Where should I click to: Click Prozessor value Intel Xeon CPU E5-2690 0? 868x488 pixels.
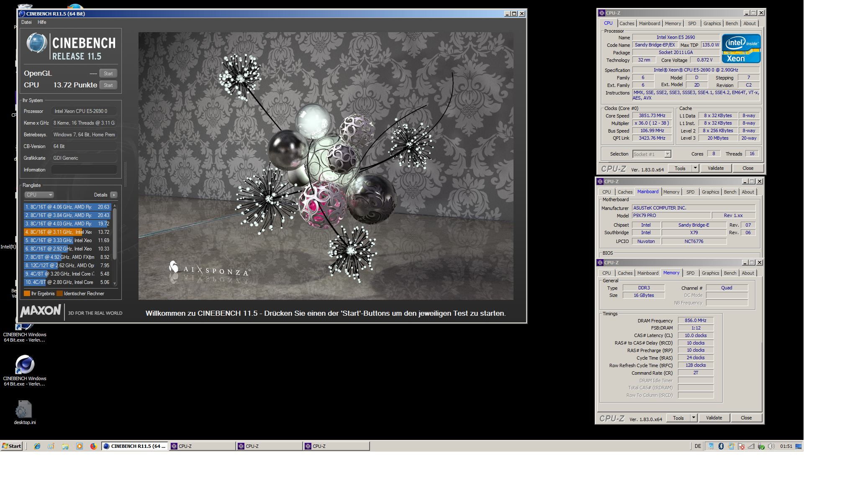coord(84,111)
